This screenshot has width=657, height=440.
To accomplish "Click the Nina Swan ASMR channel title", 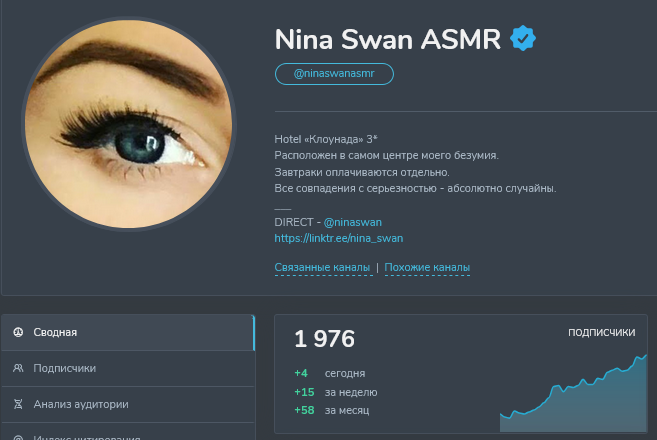I will pos(388,39).
